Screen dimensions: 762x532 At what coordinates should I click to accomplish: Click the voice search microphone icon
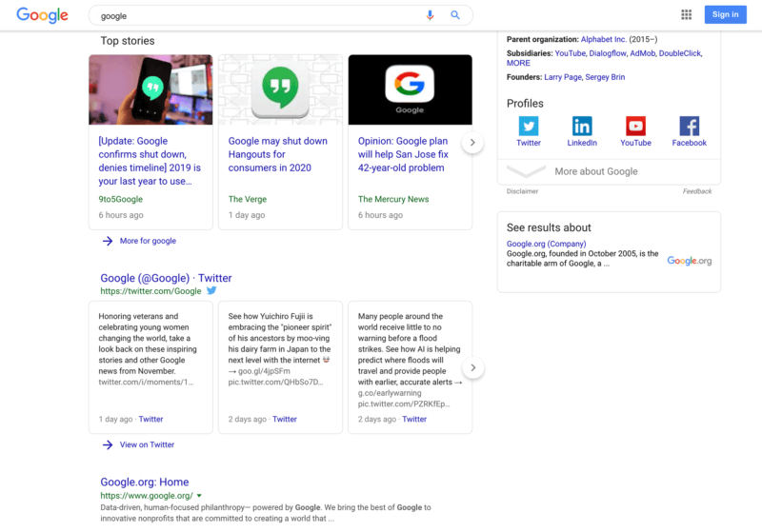click(430, 15)
